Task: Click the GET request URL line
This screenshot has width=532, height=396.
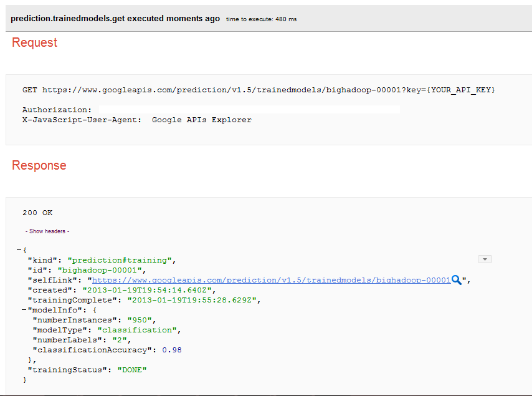Action: (x=259, y=90)
